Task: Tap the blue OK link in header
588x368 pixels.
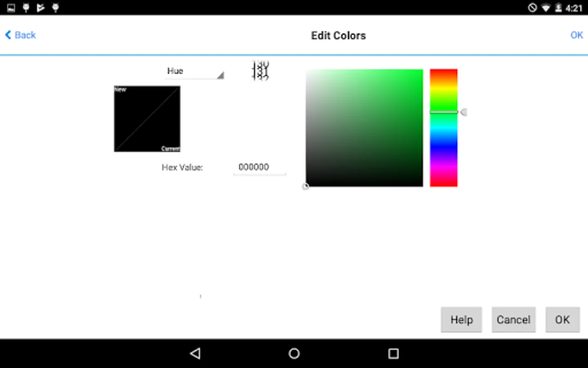Action: tap(577, 35)
